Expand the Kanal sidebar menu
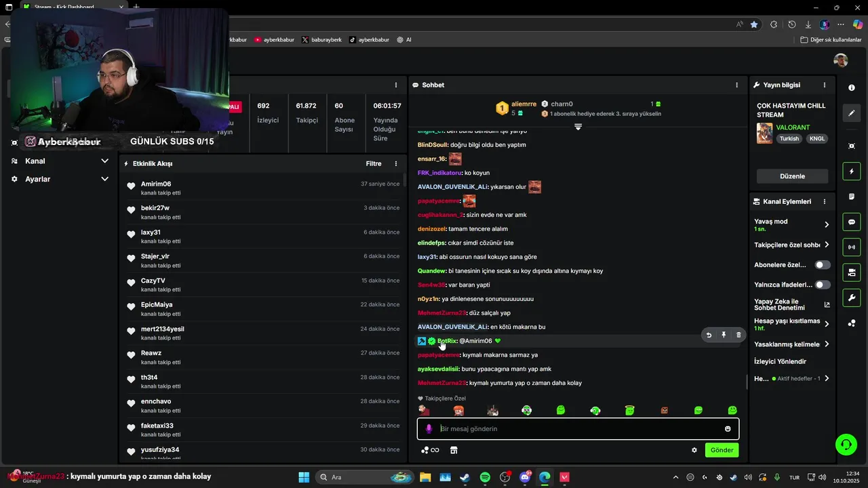868x488 pixels. click(x=58, y=161)
